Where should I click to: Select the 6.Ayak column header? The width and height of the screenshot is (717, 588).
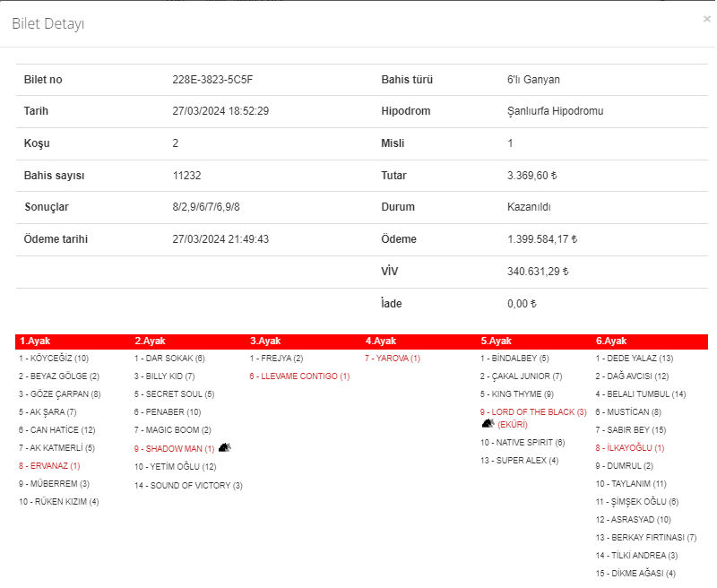(611, 341)
